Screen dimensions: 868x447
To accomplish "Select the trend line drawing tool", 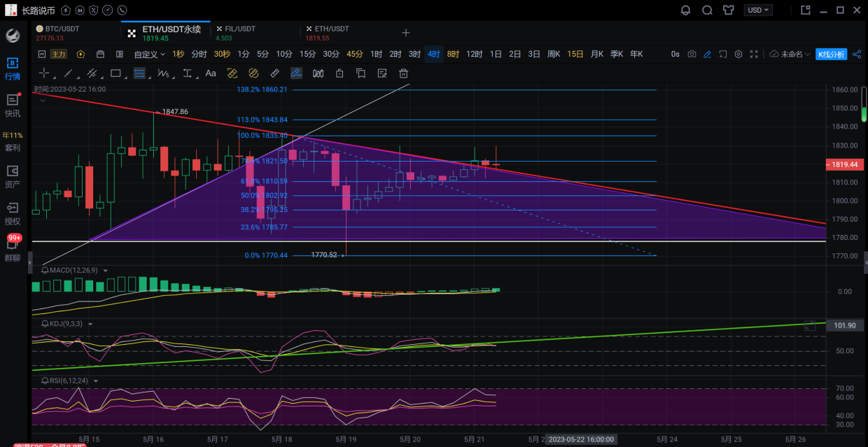I will point(68,73).
